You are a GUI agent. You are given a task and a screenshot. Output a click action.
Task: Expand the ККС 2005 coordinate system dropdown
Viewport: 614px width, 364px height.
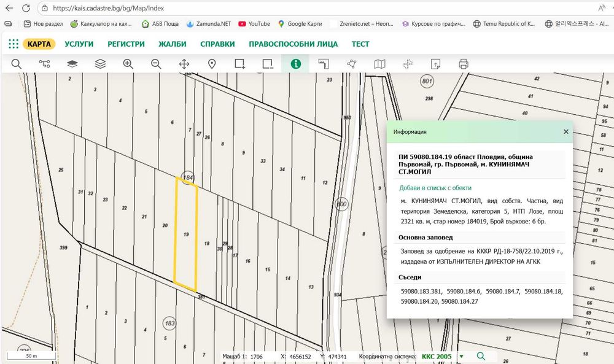[462, 356]
